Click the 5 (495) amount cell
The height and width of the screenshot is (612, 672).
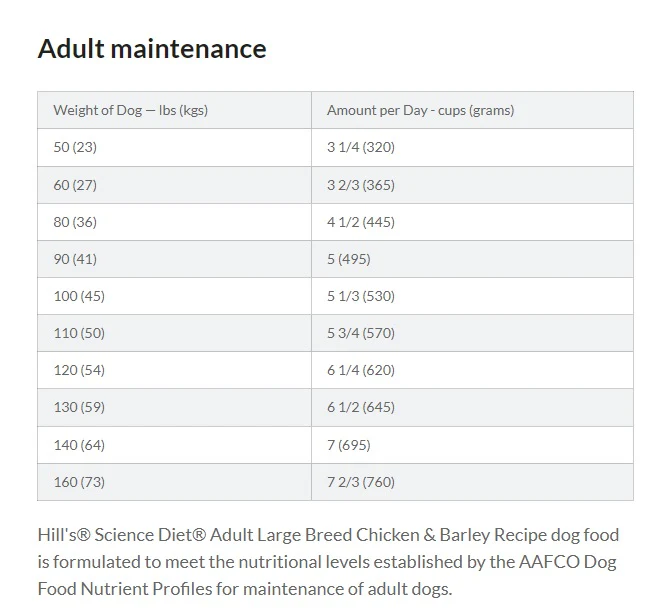tap(472, 259)
